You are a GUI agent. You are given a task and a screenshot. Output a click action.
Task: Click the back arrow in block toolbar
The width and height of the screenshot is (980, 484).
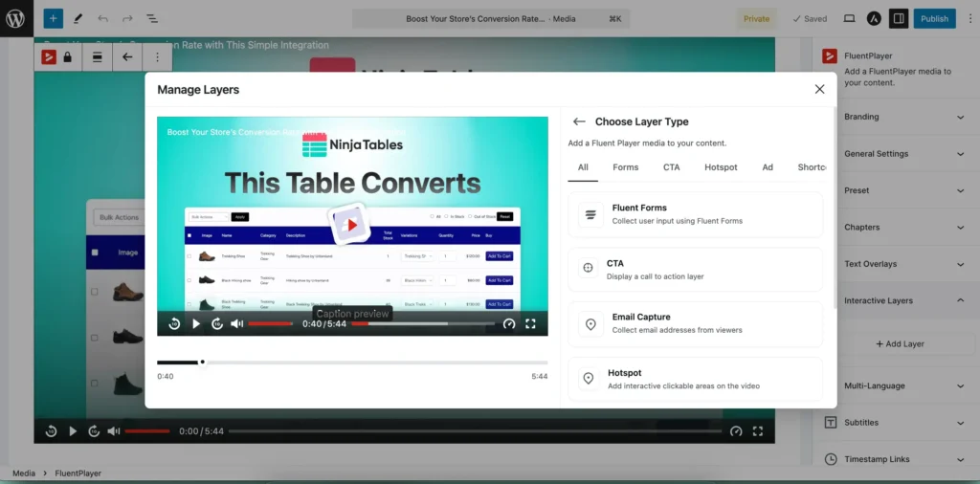(127, 56)
